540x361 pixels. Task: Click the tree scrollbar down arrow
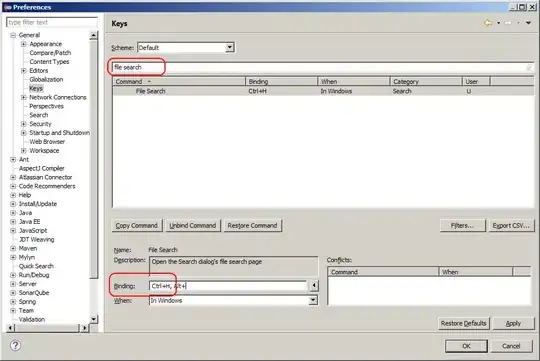click(x=93, y=319)
